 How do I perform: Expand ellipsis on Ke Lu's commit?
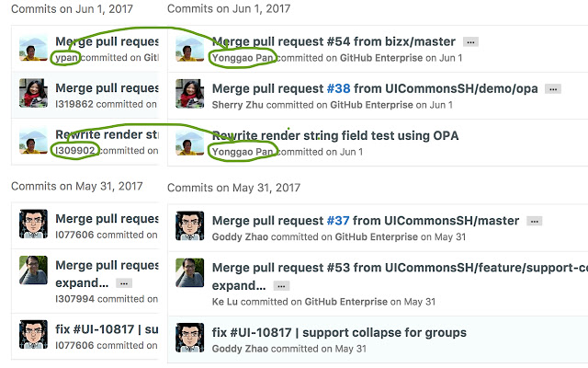pyautogui.click(x=281, y=286)
